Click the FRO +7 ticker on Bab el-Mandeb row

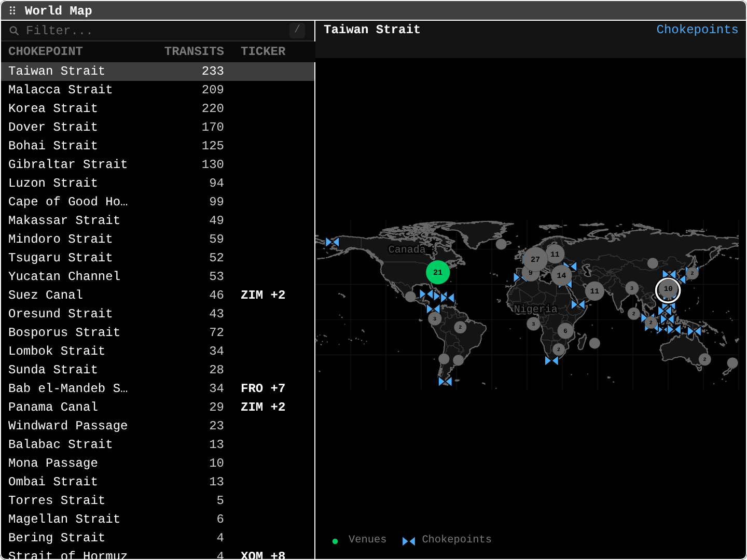(263, 388)
